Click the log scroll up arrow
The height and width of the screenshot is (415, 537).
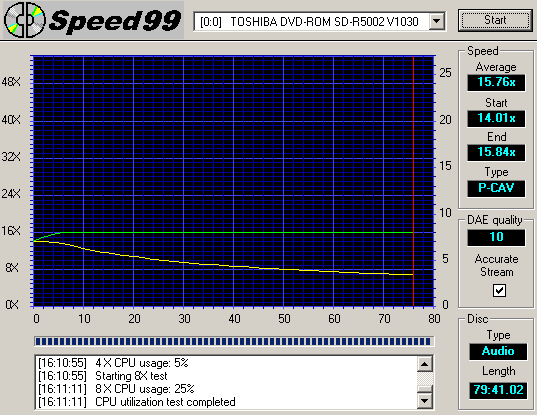(x=424, y=364)
